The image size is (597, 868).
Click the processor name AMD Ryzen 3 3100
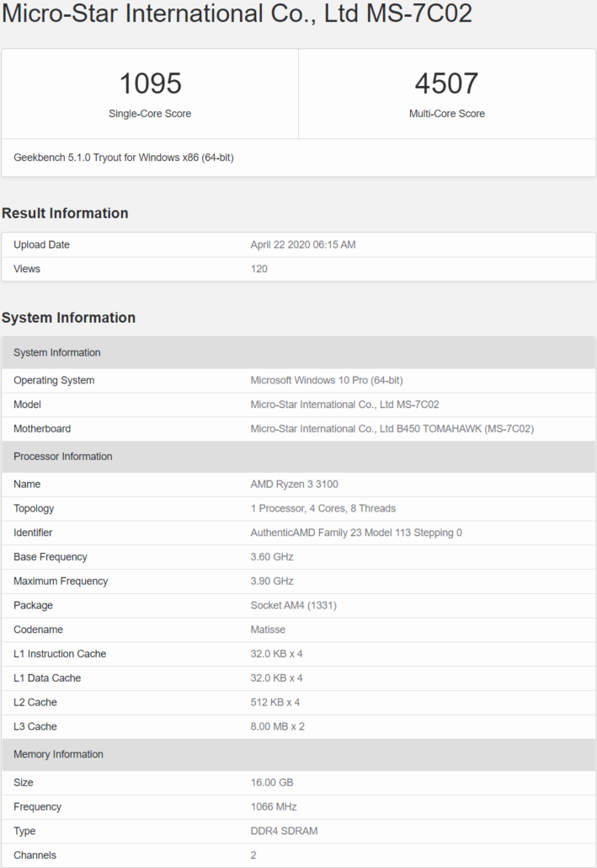(x=295, y=485)
